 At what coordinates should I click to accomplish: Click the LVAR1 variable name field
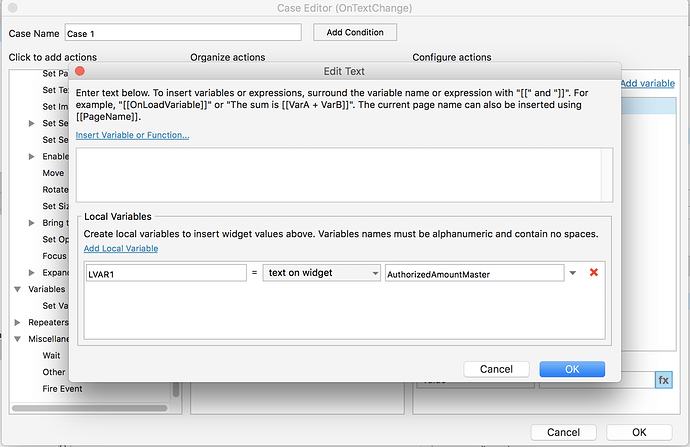coord(164,273)
